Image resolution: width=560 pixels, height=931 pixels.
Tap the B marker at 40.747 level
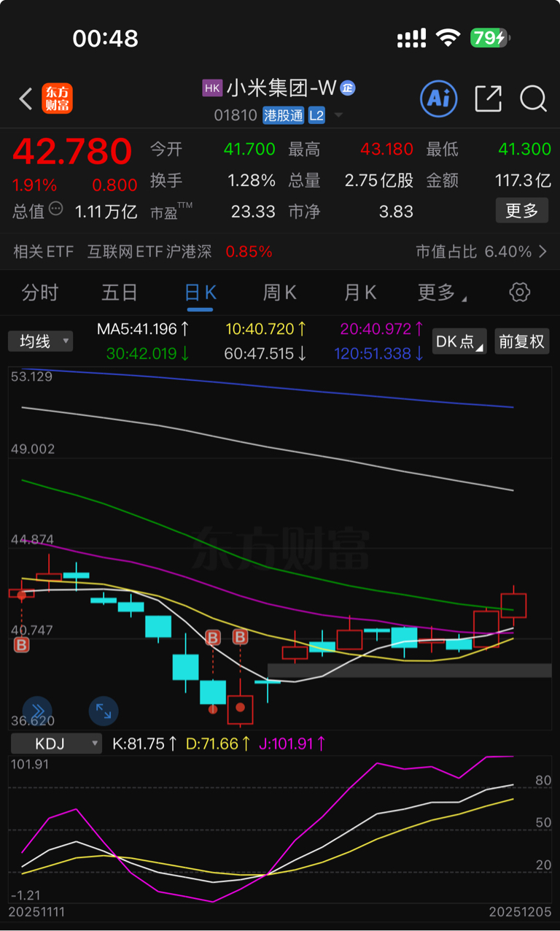21,645
